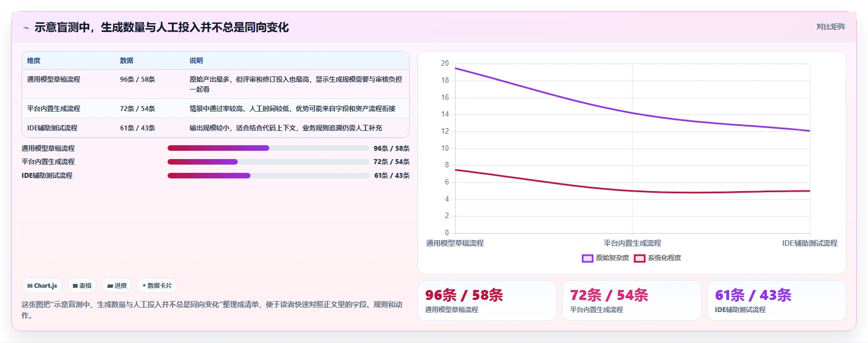868x343 pixels.
Task: Click the description starting 原始产出最多
Action: click(x=296, y=85)
